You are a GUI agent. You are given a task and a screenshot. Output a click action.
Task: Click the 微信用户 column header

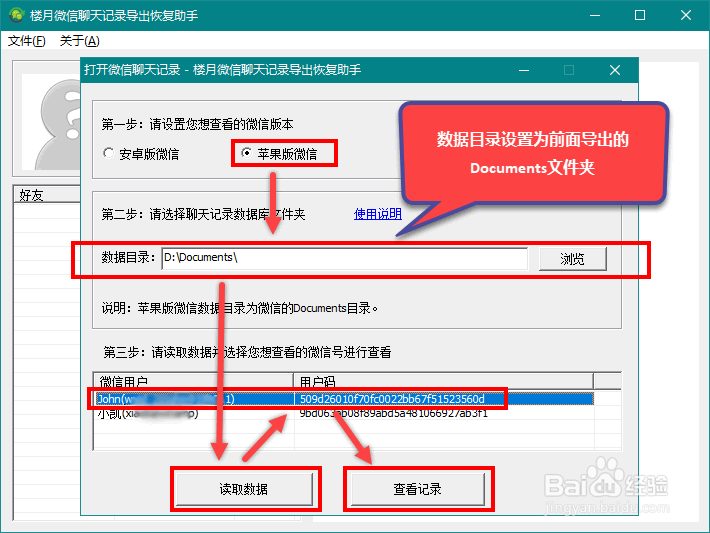[193, 381]
